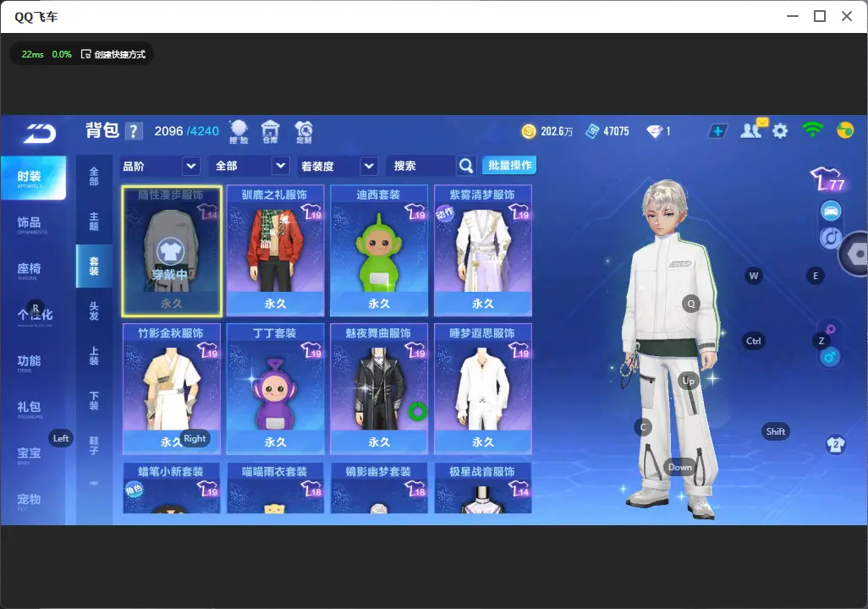Click the blue coupon currency icon
868x609 pixels.
pos(592,131)
